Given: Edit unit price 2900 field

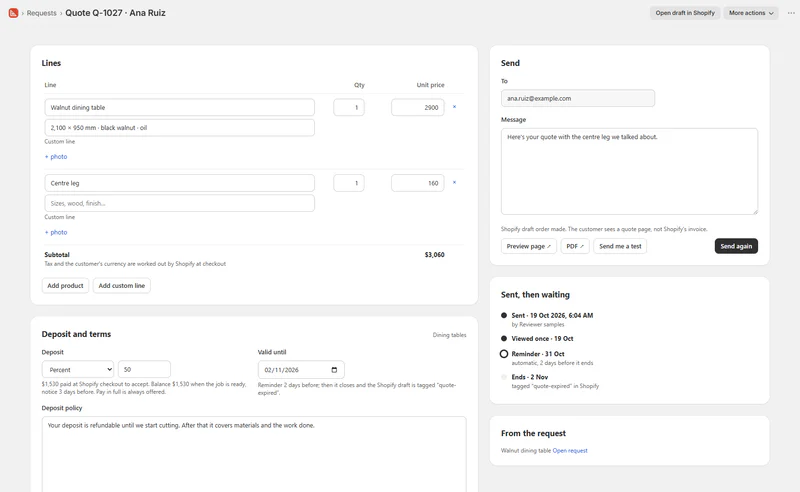Looking at the screenshot, I should tap(418, 107).
